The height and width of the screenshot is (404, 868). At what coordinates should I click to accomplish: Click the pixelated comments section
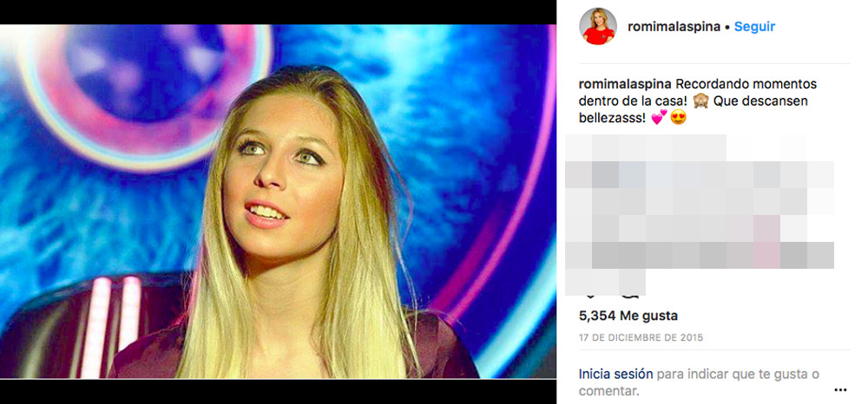(x=700, y=214)
